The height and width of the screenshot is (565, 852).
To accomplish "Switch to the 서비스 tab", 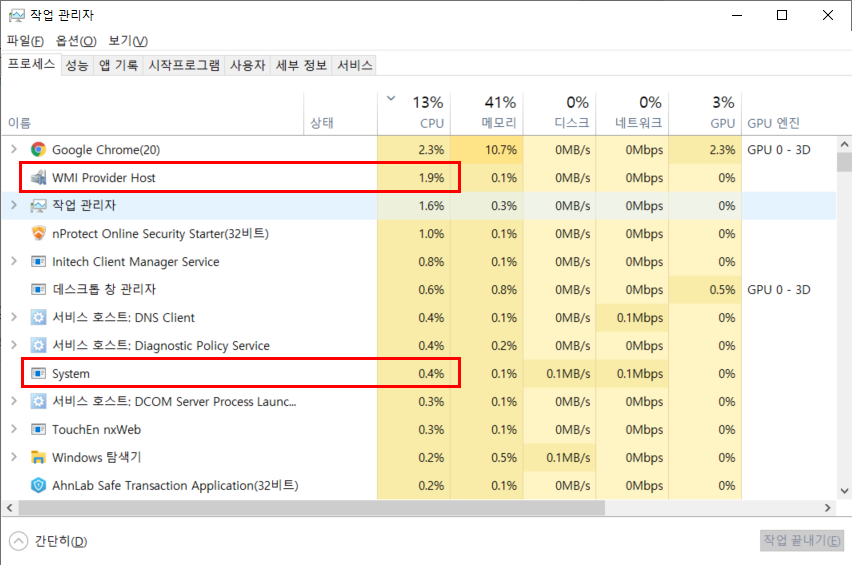I will (354, 66).
